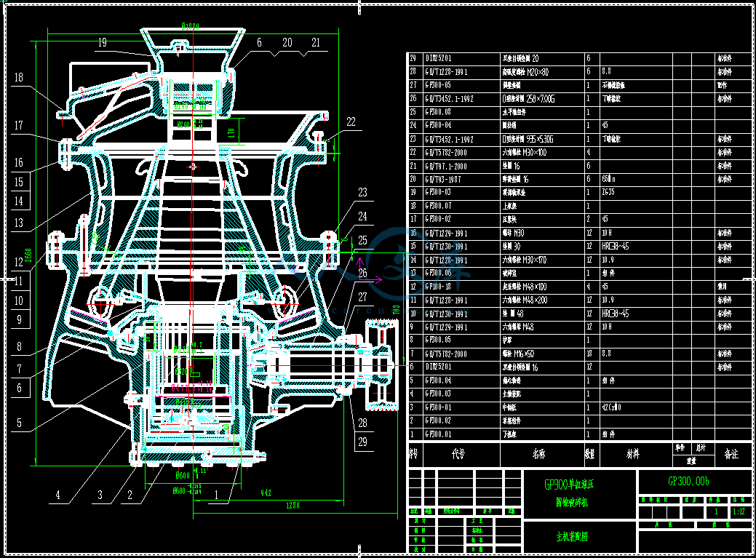Click drawing number GP300.00b in title block
Screen dimensions: 756x558
pyautogui.click(x=688, y=481)
